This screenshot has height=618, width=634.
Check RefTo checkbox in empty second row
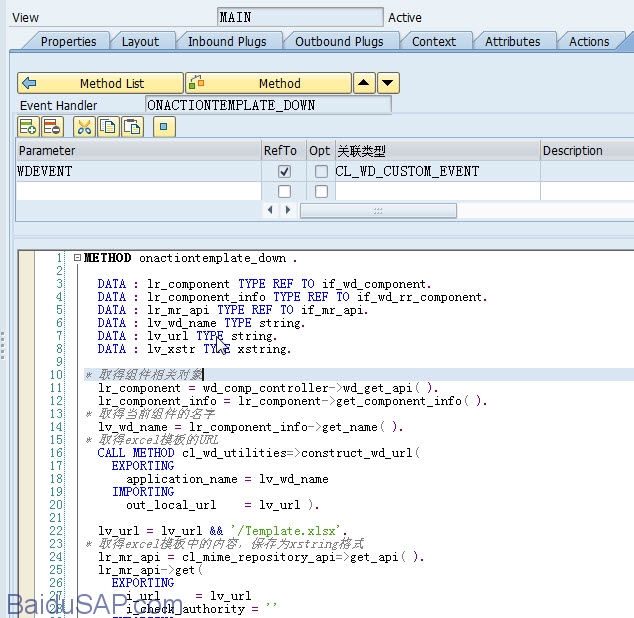(284, 191)
